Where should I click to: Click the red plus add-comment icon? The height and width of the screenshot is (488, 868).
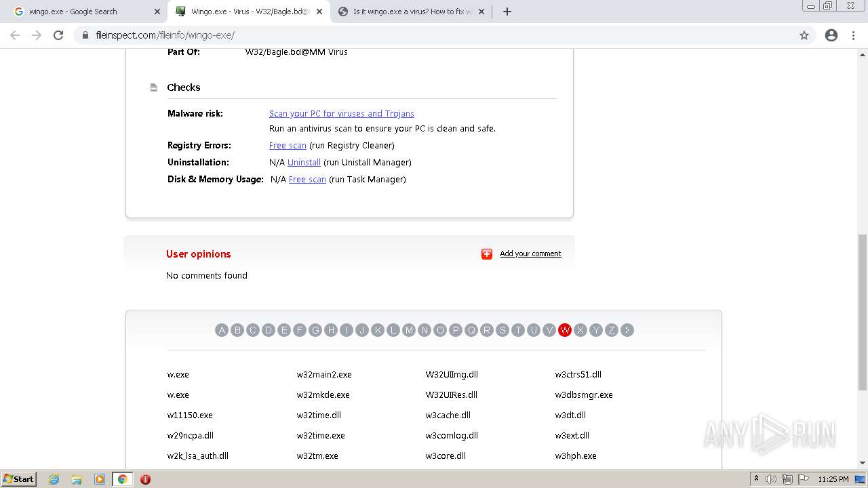(487, 253)
